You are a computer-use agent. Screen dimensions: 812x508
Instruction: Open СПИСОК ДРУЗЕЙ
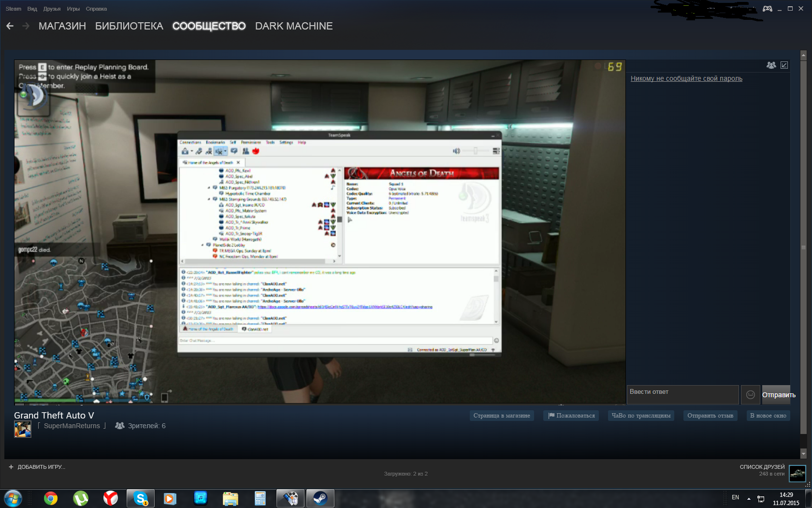click(x=762, y=467)
